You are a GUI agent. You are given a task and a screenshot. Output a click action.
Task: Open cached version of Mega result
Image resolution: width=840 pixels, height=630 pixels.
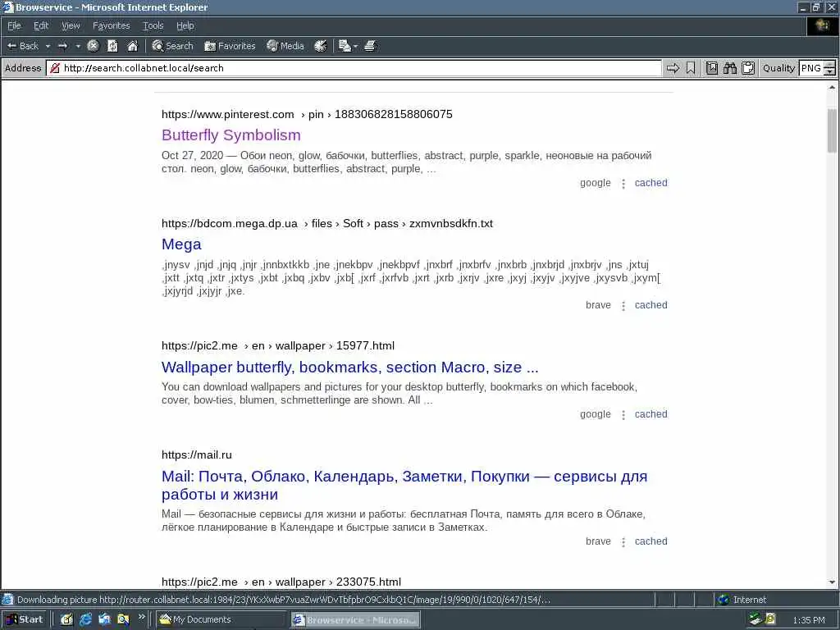(651, 305)
